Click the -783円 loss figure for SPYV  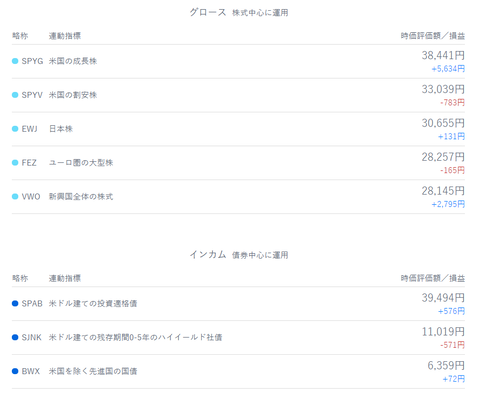[x=452, y=103]
